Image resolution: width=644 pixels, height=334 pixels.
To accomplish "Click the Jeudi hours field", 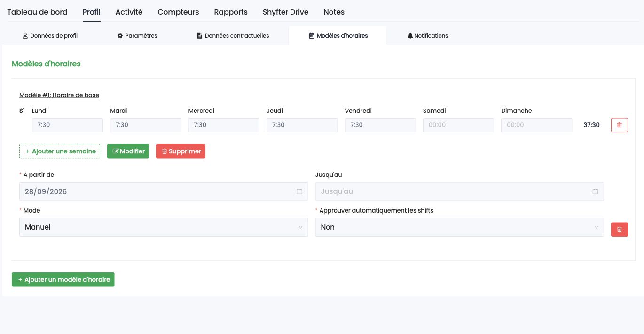I will [x=302, y=125].
